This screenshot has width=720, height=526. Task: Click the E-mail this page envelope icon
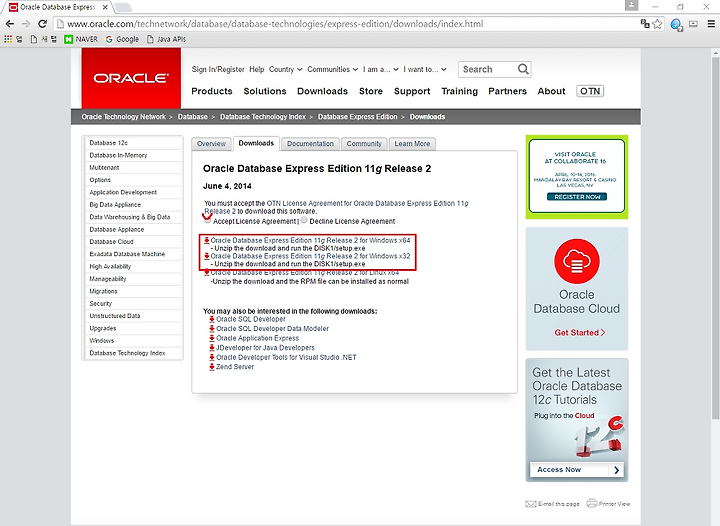[531, 504]
